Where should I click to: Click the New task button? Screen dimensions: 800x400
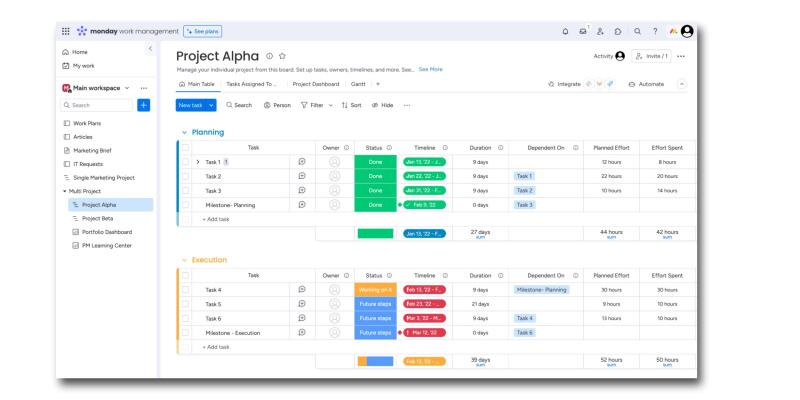(191, 105)
